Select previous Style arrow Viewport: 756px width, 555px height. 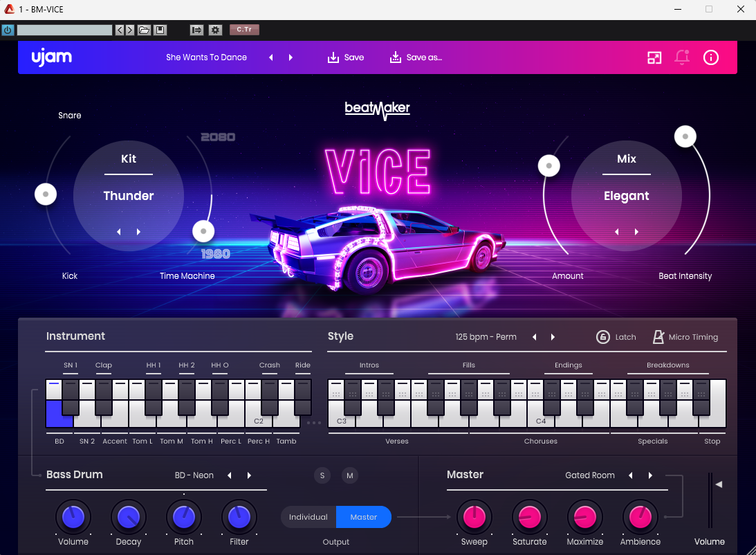coord(534,337)
